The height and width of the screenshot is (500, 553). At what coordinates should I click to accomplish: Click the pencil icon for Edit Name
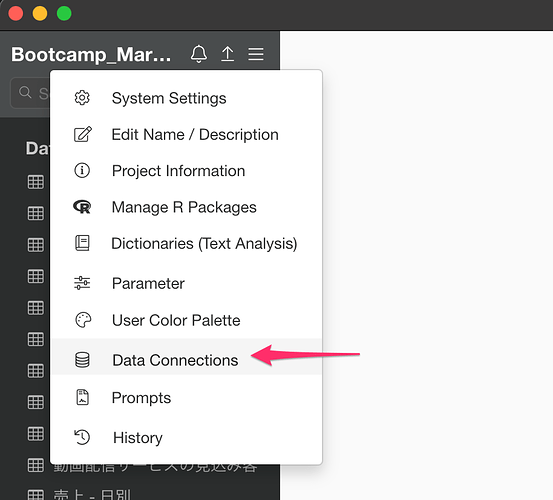(x=83, y=134)
